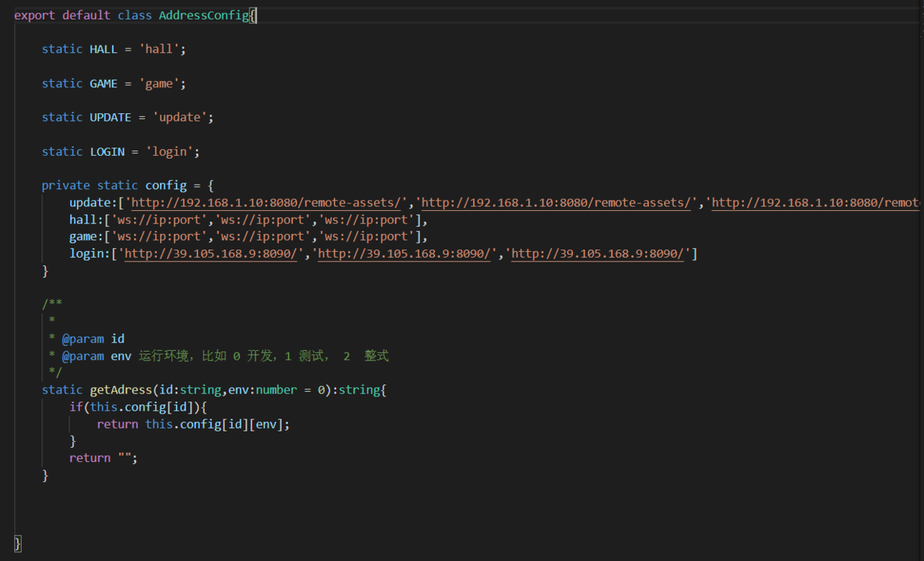Open the last 39.105.168.9:8090 URL in login row
Screen dimensions: 924x561
pyautogui.click(x=598, y=254)
